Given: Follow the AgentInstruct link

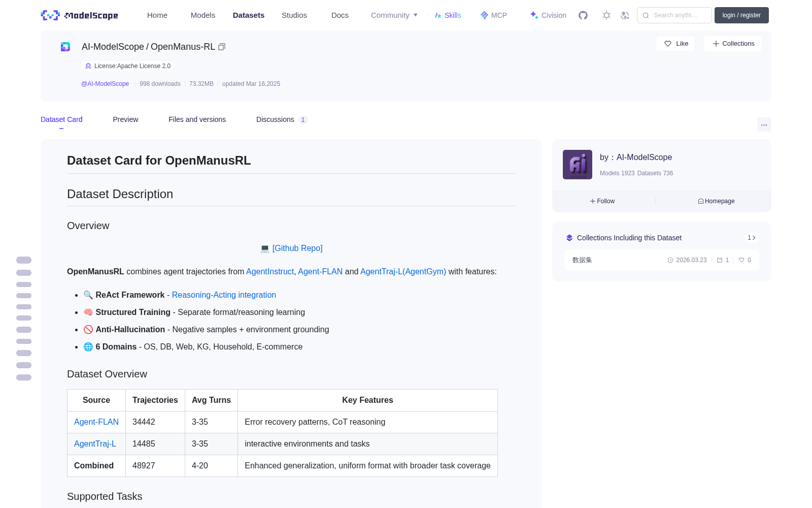Looking at the screenshot, I should point(270,272).
